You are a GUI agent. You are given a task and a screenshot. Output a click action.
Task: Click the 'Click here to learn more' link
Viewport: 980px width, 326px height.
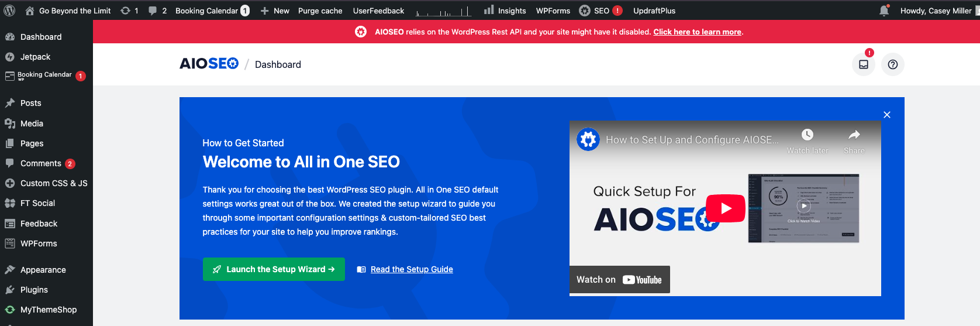click(x=697, y=32)
